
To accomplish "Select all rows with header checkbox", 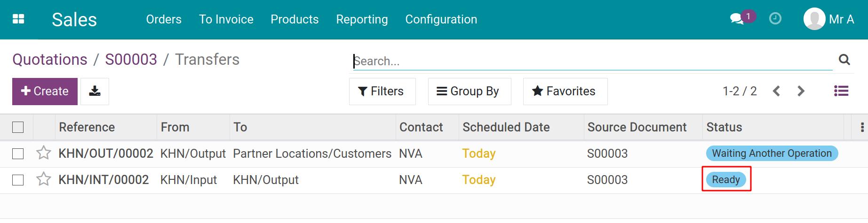I will click(x=18, y=127).
